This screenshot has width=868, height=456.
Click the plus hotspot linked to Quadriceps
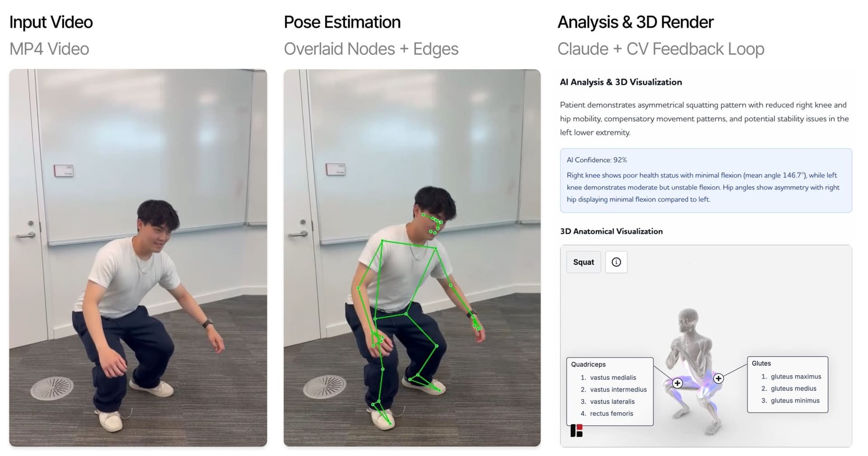pyautogui.click(x=677, y=383)
